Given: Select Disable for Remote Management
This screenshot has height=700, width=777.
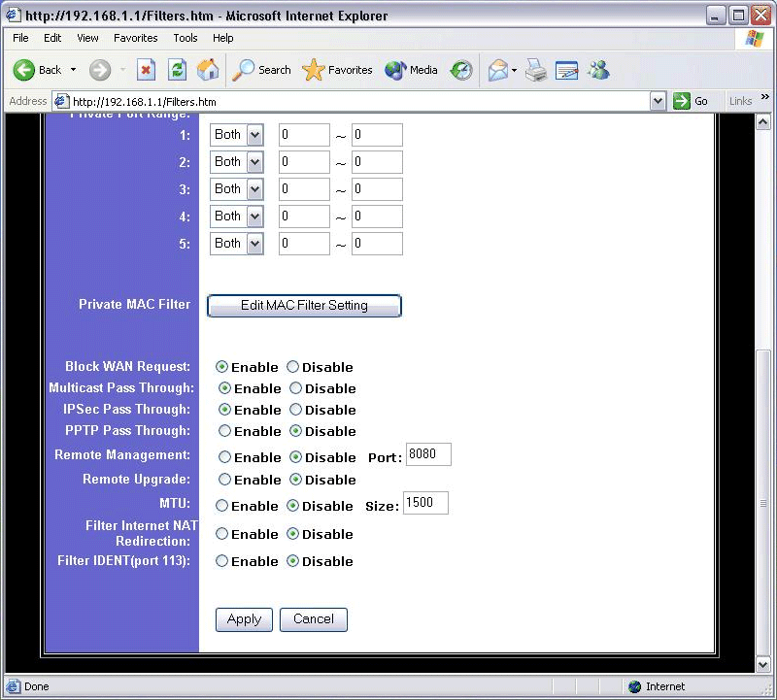Looking at the screenshot, I should [x=296, y=456].
